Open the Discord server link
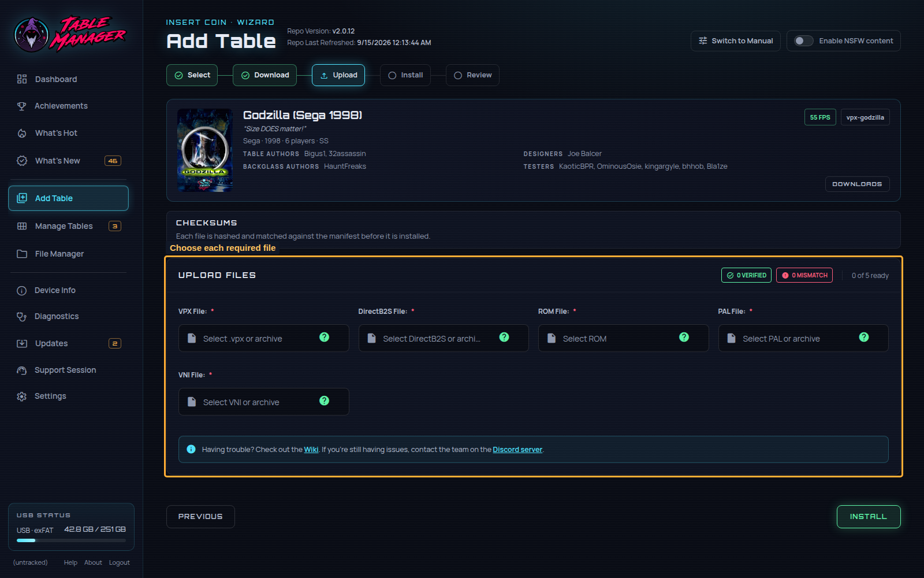The width and height of the screenshot is (924, 578). pos(517,450)
